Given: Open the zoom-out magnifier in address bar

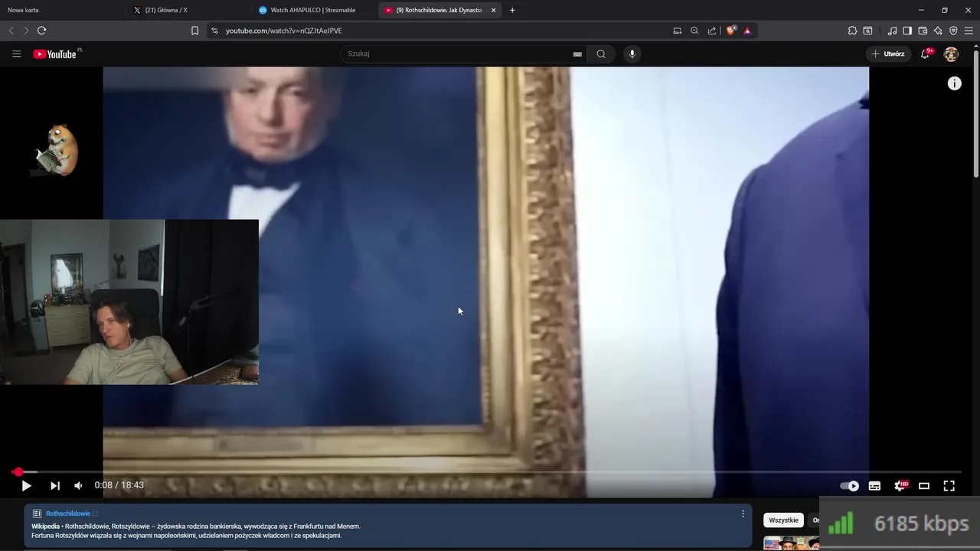Looking at the screenshot, I should coord(694,31).
